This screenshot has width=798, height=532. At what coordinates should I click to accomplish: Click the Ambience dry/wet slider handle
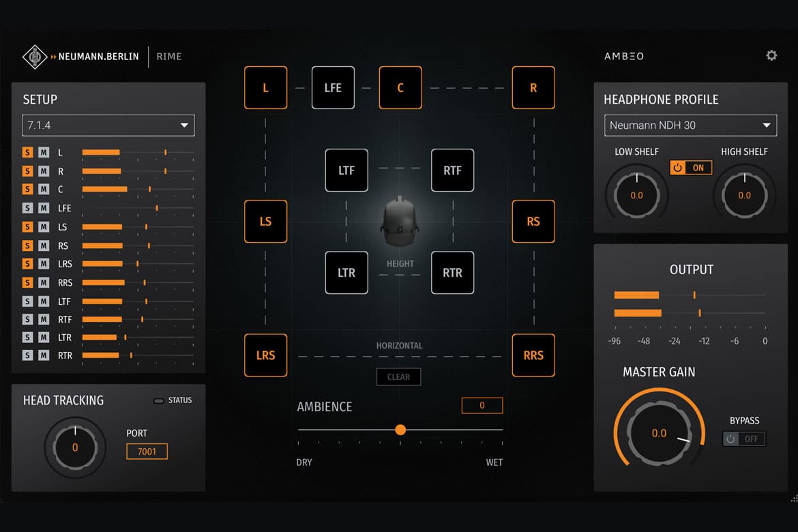coord(400,430)
